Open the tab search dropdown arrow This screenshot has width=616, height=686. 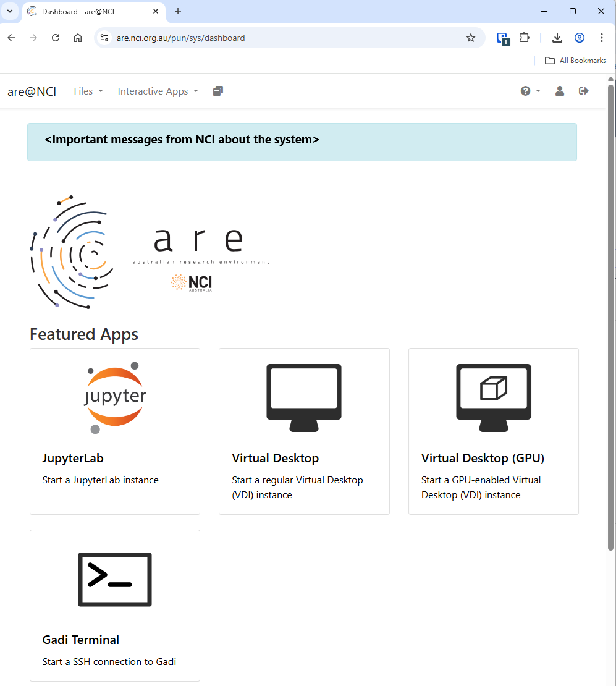pyautogui.click(x=10, y=11)
